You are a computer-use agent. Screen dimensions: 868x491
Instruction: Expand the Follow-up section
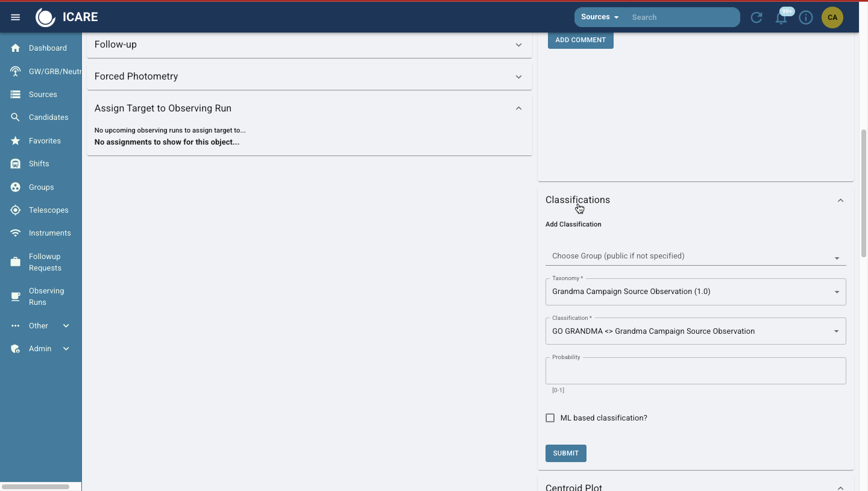(309, 45)
